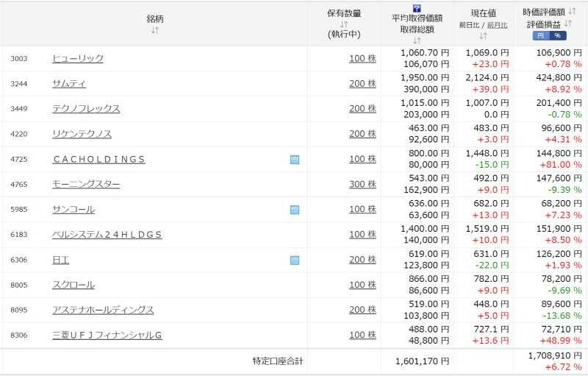
Task: Select current price 2,124.0 円 for サムティ
Action: 487,78
